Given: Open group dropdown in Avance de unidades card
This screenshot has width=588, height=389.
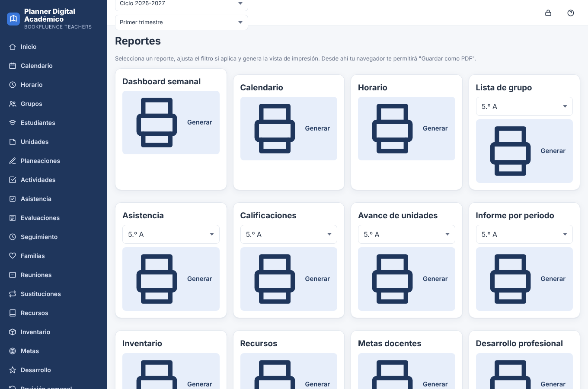Looking at the screenshot, I should 406,234.
